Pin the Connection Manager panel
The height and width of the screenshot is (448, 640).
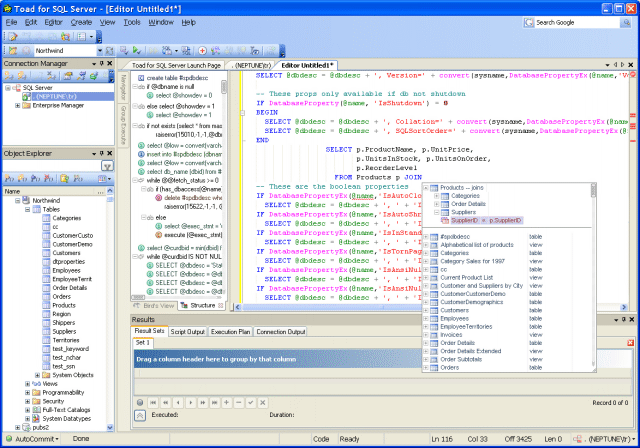click(102, 63)
